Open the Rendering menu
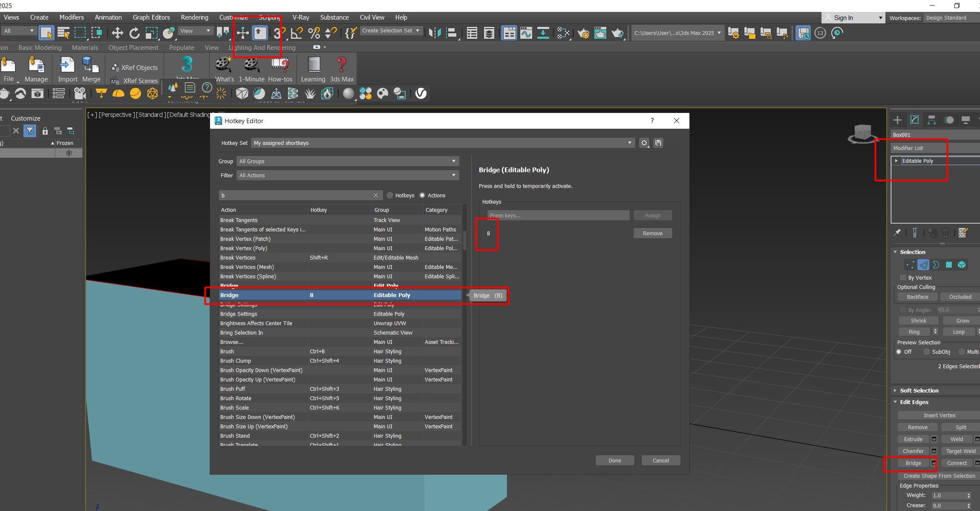 click(x=194, y=17)
